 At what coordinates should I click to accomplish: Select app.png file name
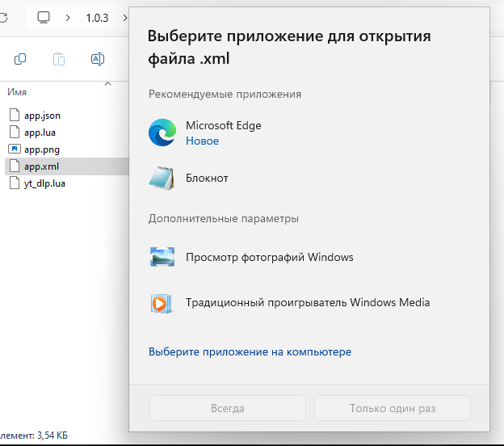(x=42, y=149)
